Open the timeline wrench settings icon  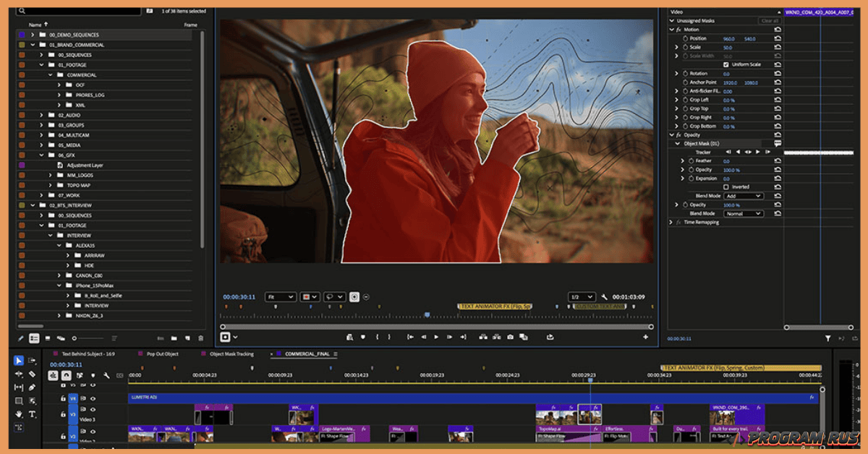click(x=108, y=375)
